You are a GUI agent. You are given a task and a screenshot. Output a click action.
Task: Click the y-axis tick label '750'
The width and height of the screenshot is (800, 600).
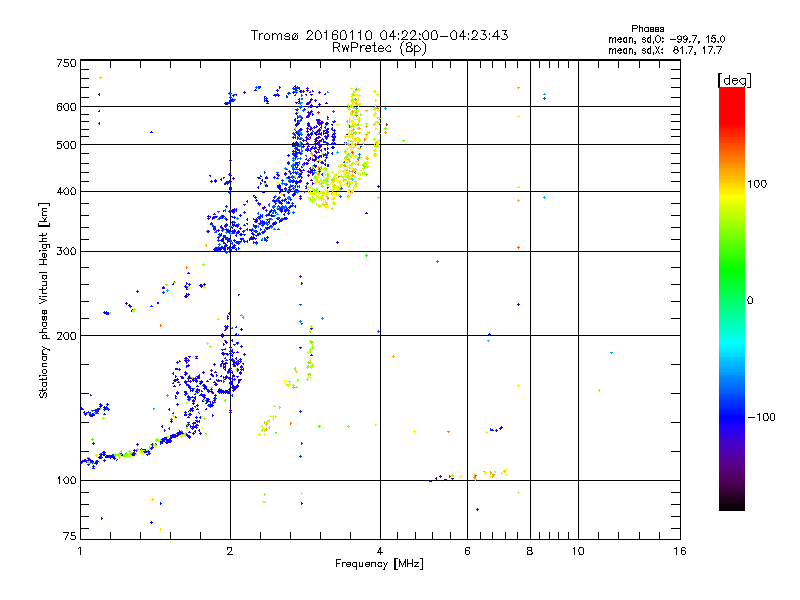click(67, 63)
